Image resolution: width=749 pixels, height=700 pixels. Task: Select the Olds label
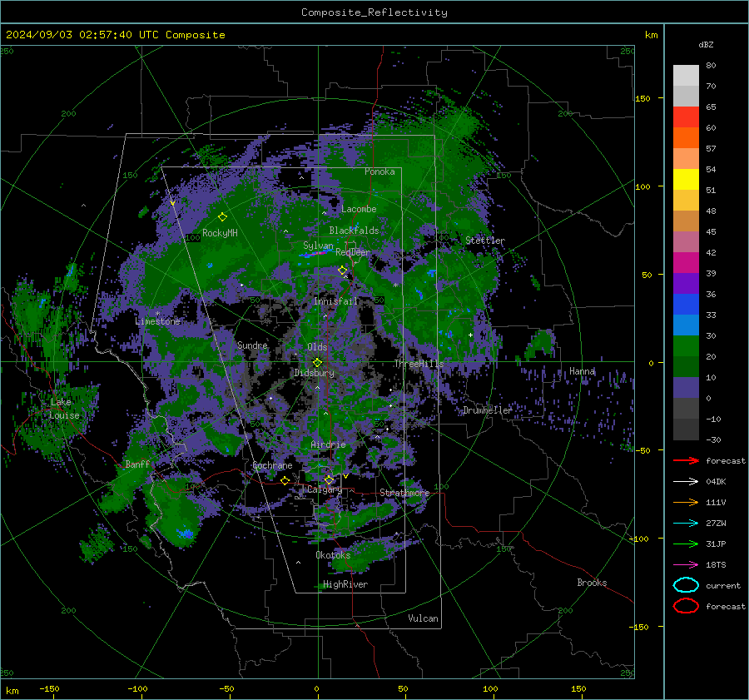[x=317, y=347]
